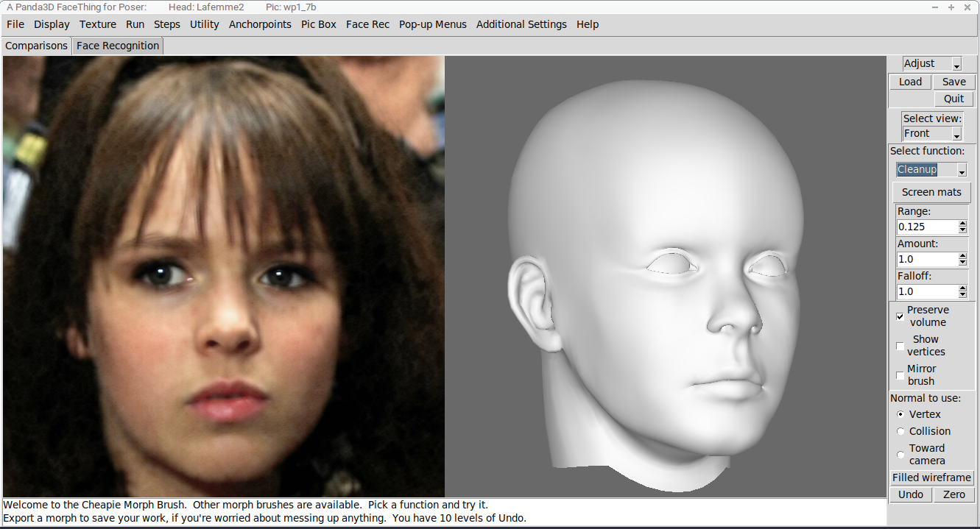Open the Face Rec menu
The width and height of the screenshot is (980, 529).
tap(367, 24)
